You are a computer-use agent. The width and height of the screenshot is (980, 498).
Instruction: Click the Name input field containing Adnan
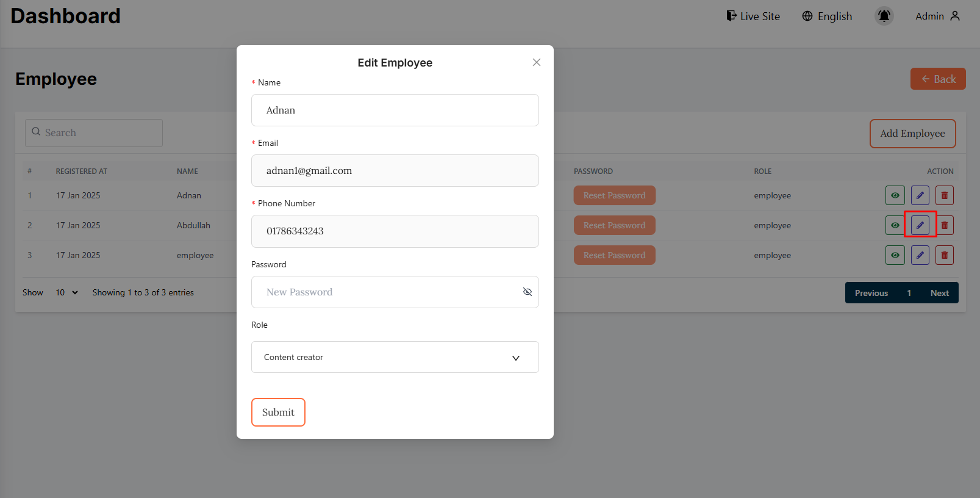(x=395, y=110)
